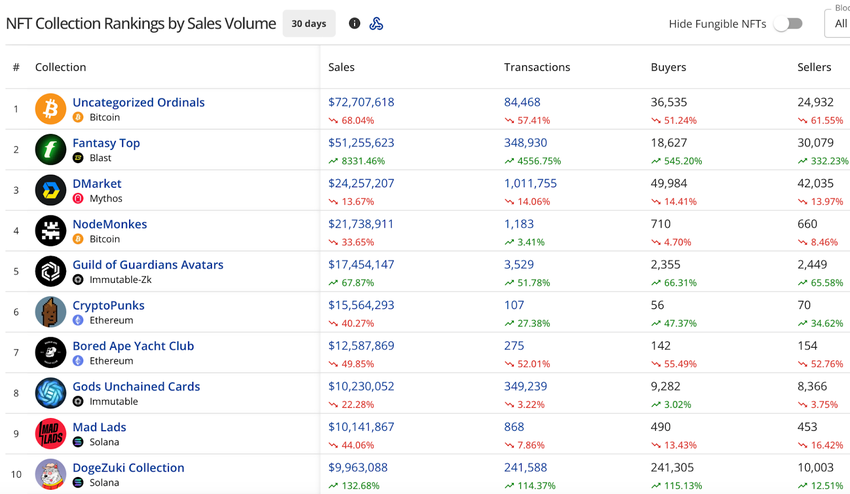The width and height of the screenshot is (850, 494).
Task: Click the Uncategorized Ordinals Bitcoin logo
Action: click(50, 108)
